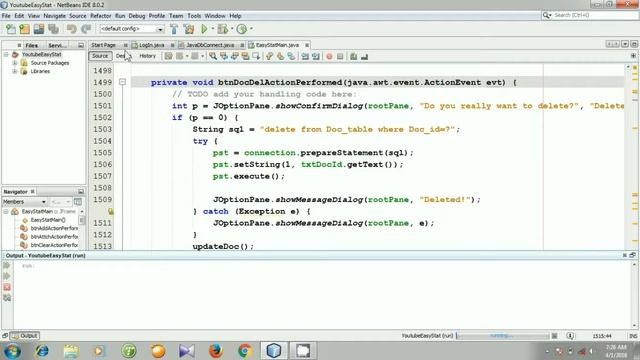The height and width of the screenshot is (360, 640).
Task: Click the Undo toolbar icon
Action: 71,29
